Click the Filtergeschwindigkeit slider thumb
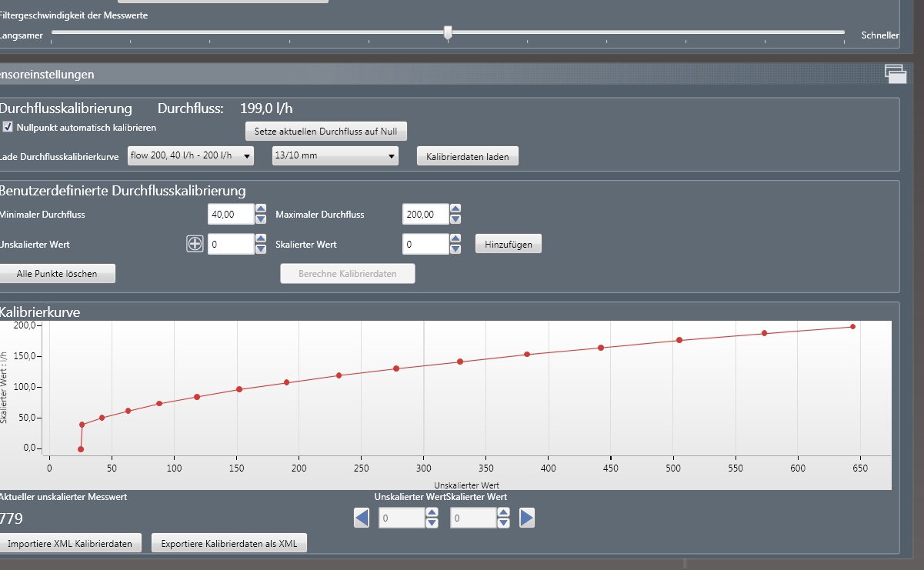Screen dimensions: 924x570 coord(448,32)
